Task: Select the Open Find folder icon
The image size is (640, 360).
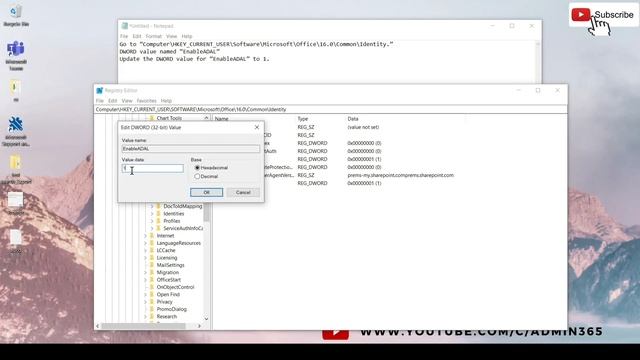Action: tap(151, 294)
